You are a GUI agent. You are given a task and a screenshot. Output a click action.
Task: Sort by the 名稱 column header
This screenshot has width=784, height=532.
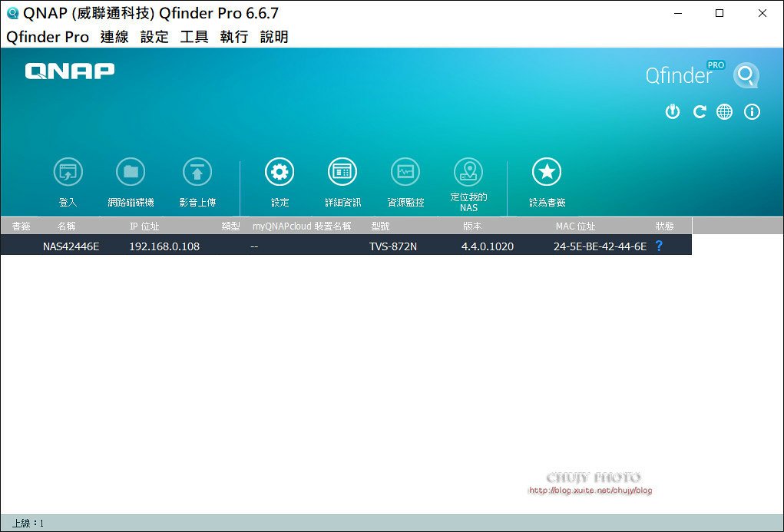coord(67,226)
